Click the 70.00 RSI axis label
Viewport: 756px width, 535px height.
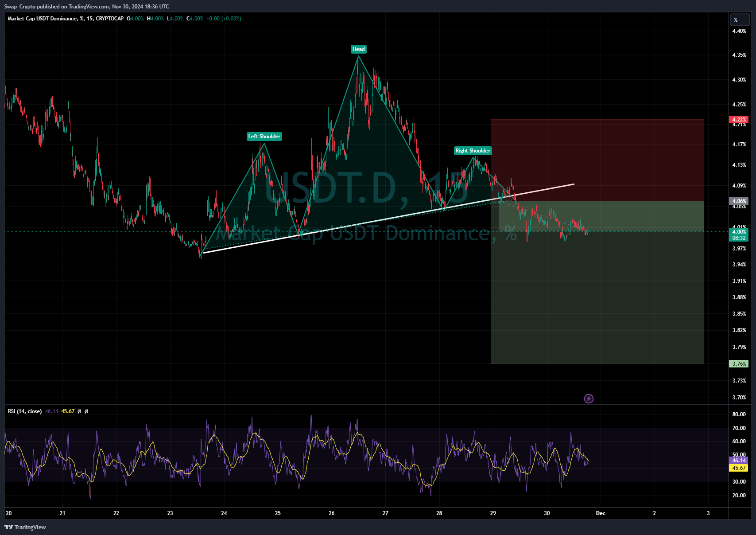pos(739,428)
